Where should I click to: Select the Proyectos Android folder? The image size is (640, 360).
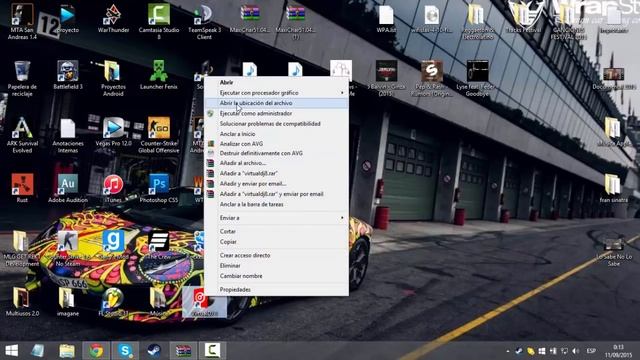pyautogui.click(x=113, y=78)
